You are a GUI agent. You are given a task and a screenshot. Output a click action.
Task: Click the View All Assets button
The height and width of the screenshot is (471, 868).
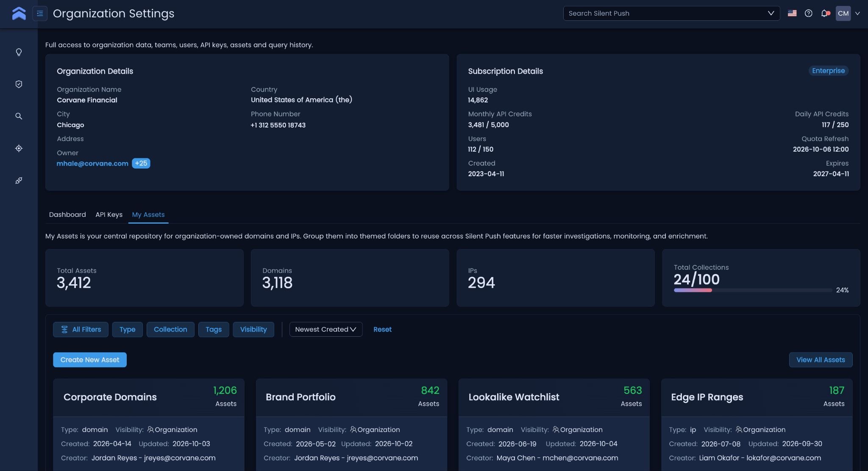[x=821, y=360]
